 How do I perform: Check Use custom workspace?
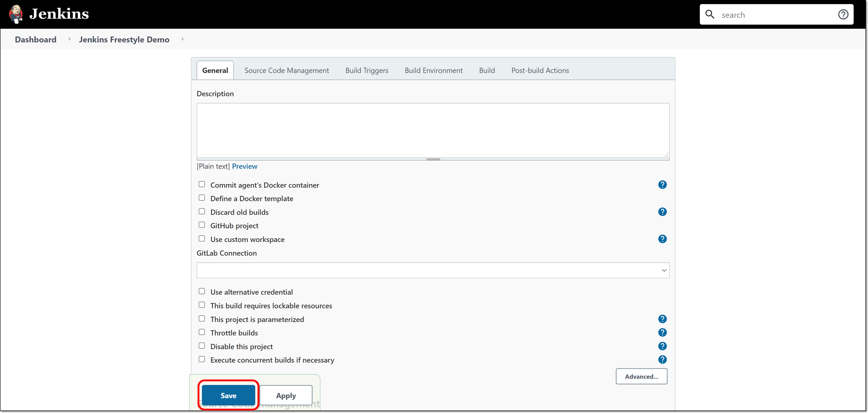[x=201, y=239]
